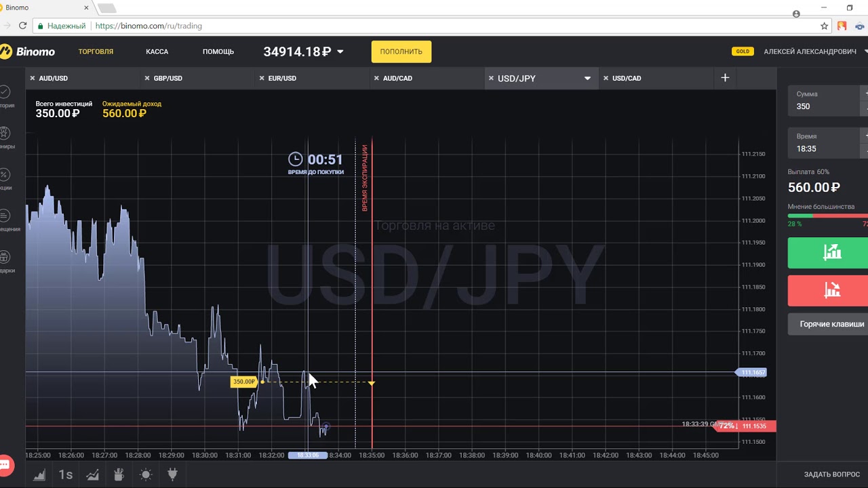The image size is (868, 488).
Task: Close the GBP/USD asset tab
Action: tap(146, 78)
